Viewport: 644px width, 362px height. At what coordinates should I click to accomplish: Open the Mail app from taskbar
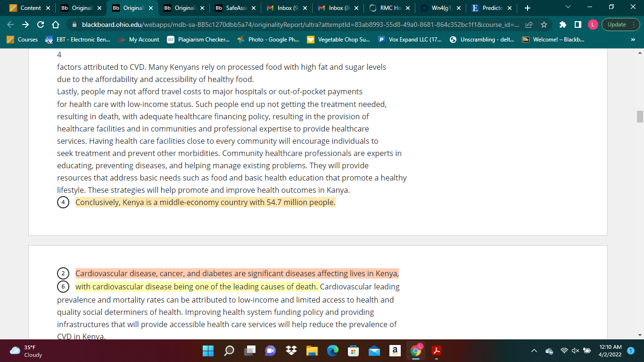coord(374,351)
